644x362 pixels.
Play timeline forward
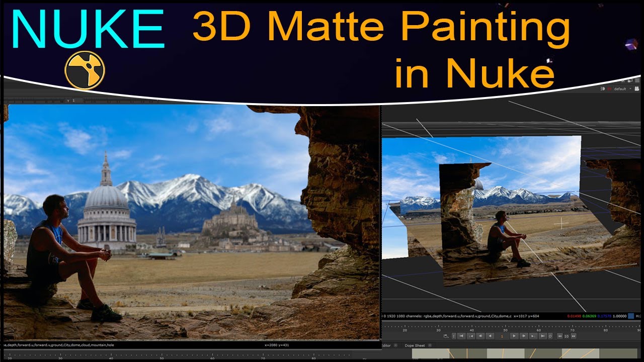click(x=514, y=336)
